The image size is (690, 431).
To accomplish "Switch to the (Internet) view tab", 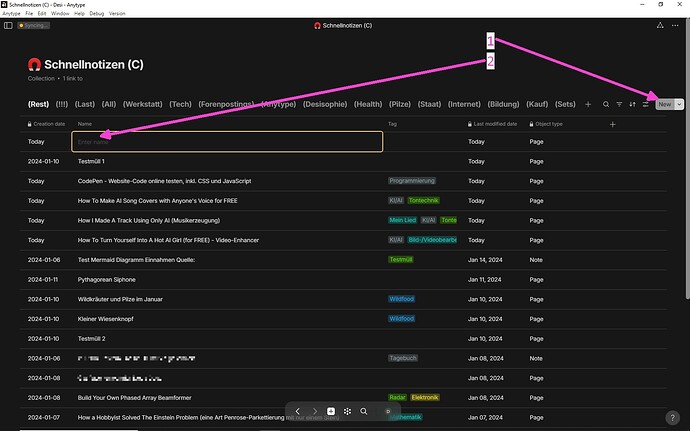I will 464,104.
